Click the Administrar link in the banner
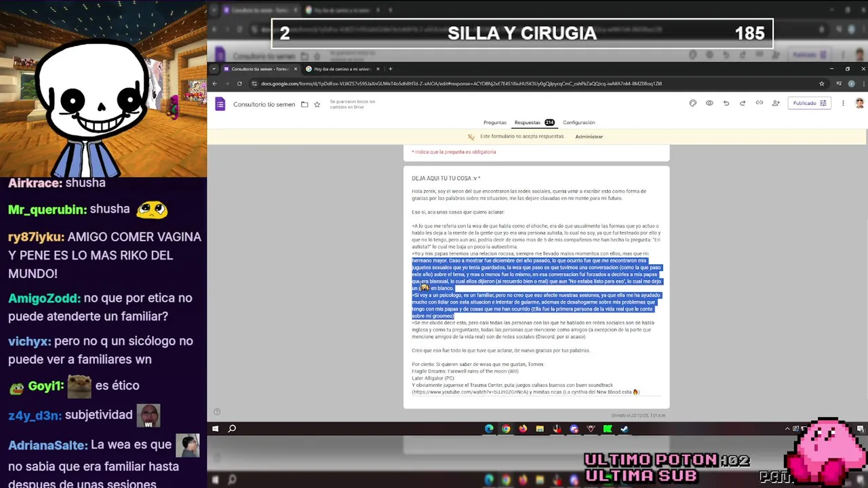 pyautogui.click(x=589, y=137)
